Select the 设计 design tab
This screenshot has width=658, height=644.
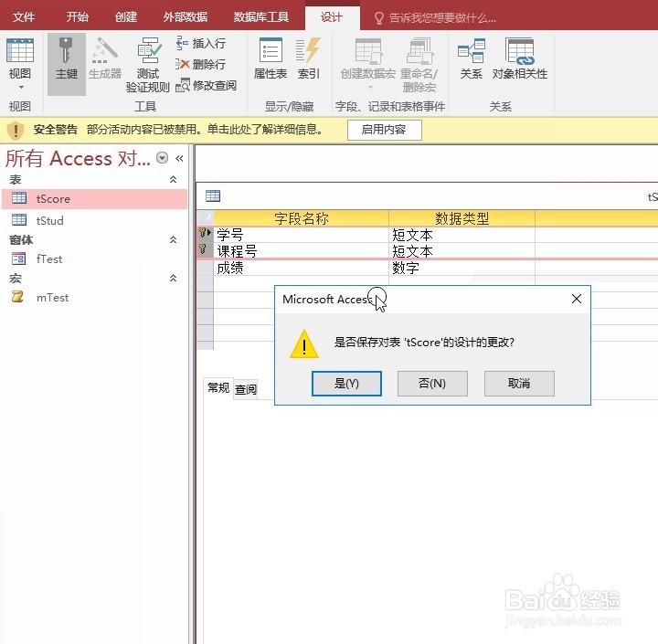click(x=332, y=17)
